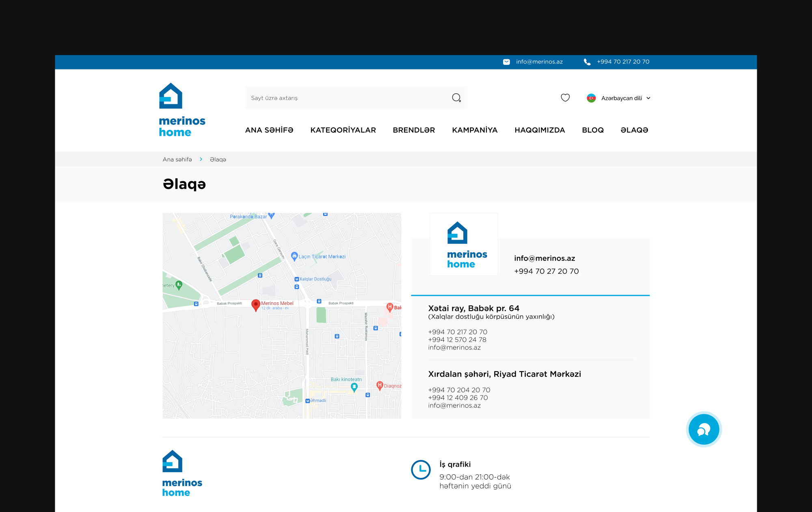Open the KAMPANİYA menu item
Image resolution: width=812 pixels, height=512 pixels.
pyautogui.click(x=475, y=130)
